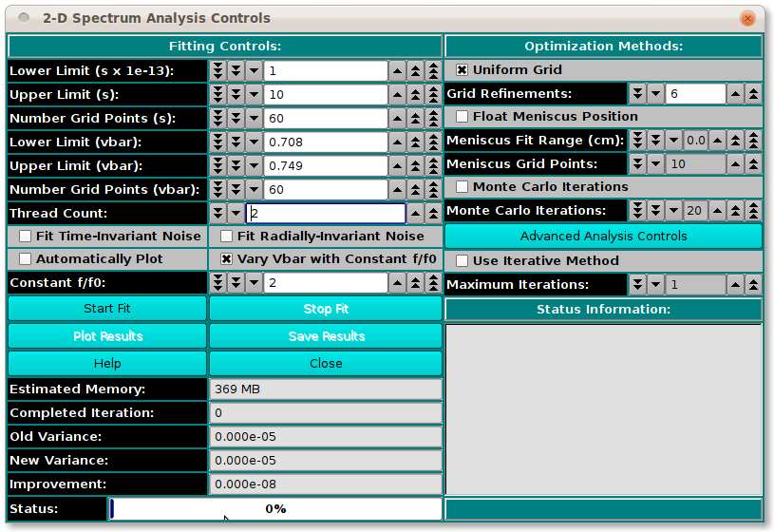This screenshot has width=774, height=532.
Task: Single-down arrow for Maximum Iterations
Action: [655, 285]
